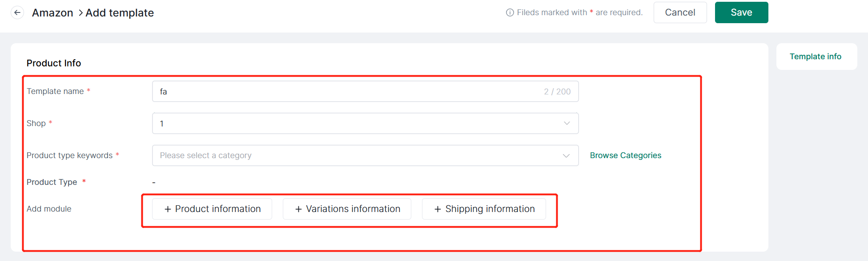Open the Browse Categories link
The height and width of the screenshot is (261, 868).
click(625, 155)
